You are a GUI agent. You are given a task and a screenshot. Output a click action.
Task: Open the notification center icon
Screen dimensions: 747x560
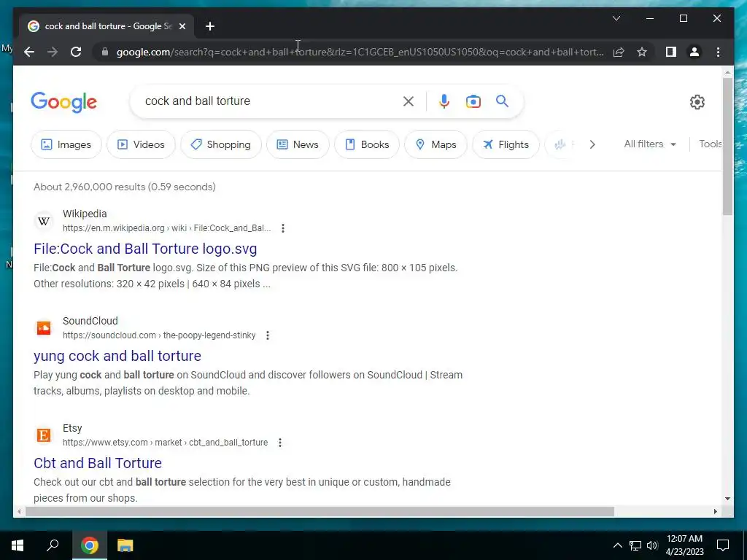[723, 545]
